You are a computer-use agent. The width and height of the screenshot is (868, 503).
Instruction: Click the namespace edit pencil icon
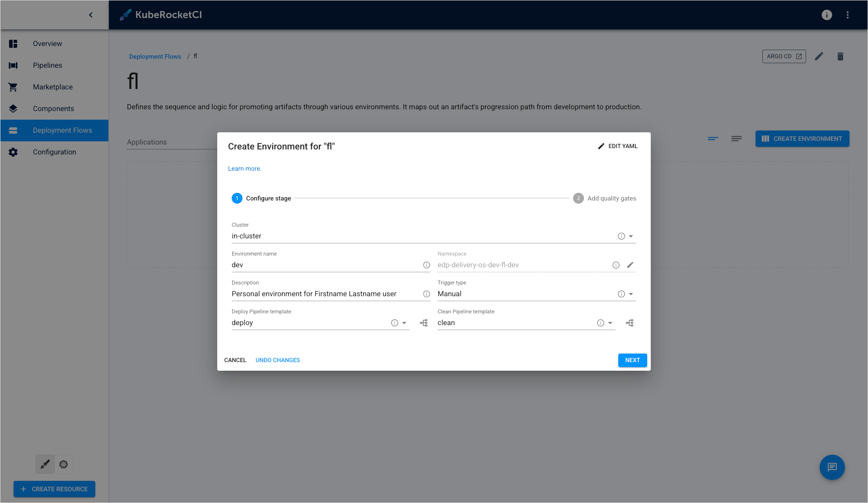pyautogui.click(x=630, y=265)
